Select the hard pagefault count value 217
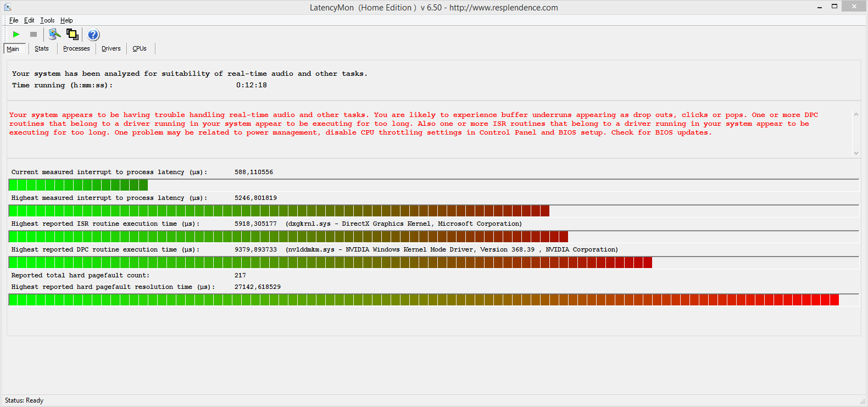 click(240, 275)
